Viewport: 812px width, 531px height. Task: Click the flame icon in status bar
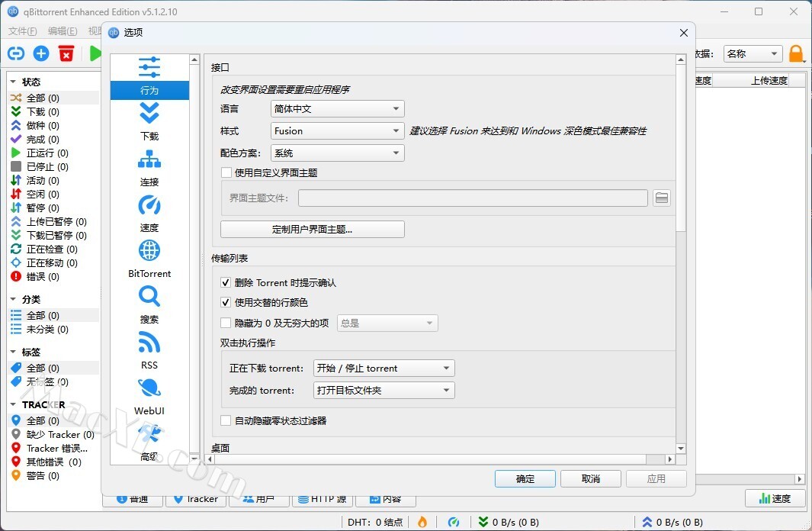422,522
